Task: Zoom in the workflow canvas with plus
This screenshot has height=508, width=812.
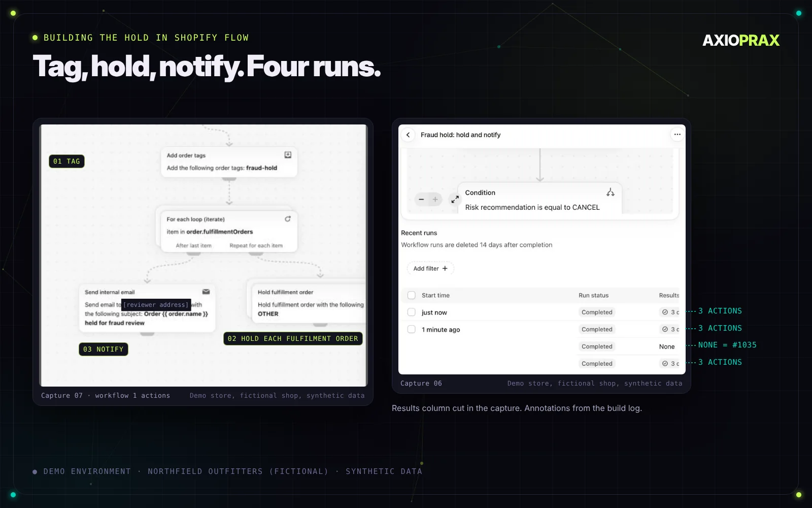Action: (x=435, y=200)
